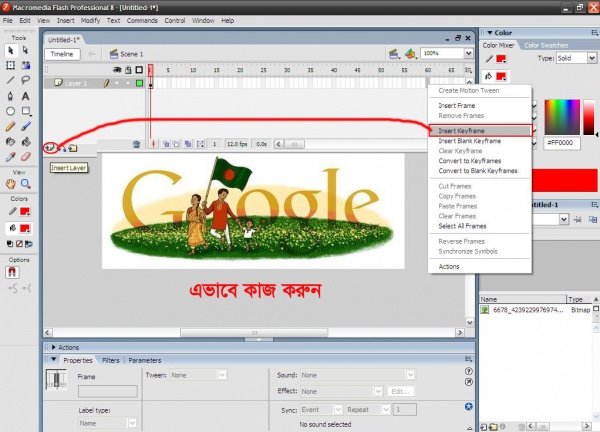Screen dimensions: 600x432
Task: Click the toolbox stroke color swatch
Action: (x=25, y=211)
